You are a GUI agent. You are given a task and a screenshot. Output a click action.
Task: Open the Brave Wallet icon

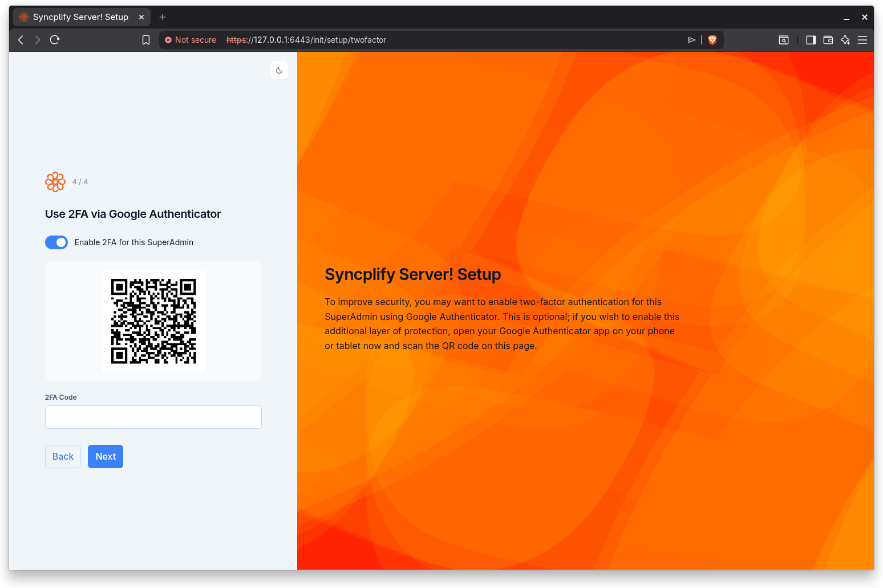tap(828, 40)
